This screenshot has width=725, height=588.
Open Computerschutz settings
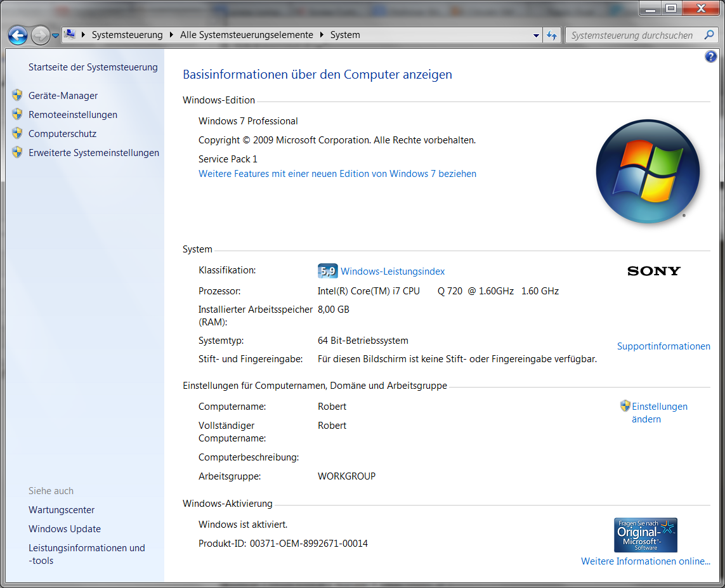click(62, 134)
